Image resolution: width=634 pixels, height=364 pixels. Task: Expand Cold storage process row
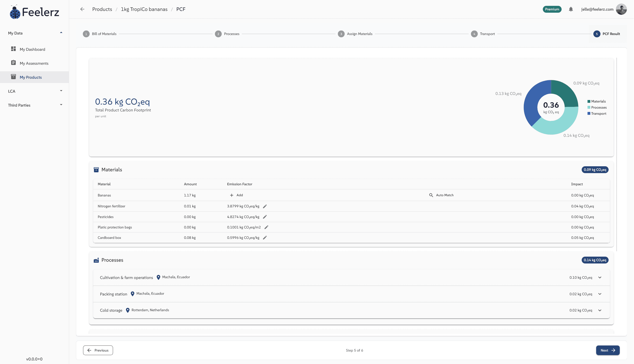coord(600,310)
